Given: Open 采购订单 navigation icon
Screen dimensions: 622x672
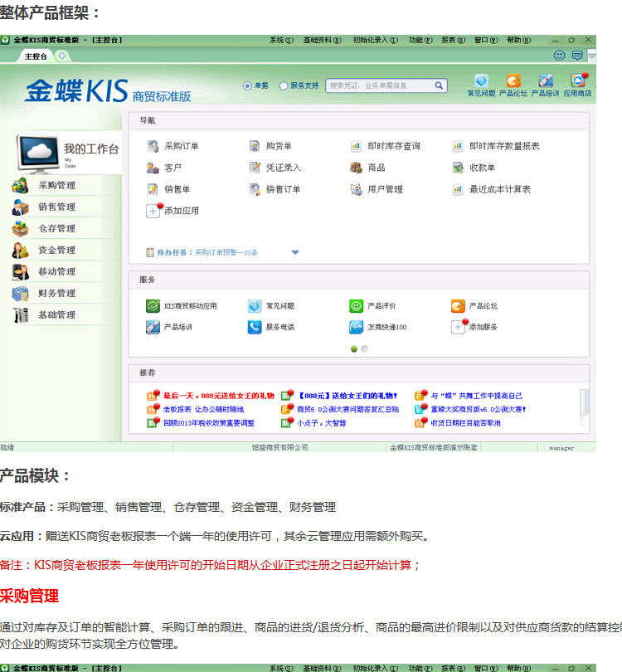Looking at the screenshot, I should click(153, 146).
